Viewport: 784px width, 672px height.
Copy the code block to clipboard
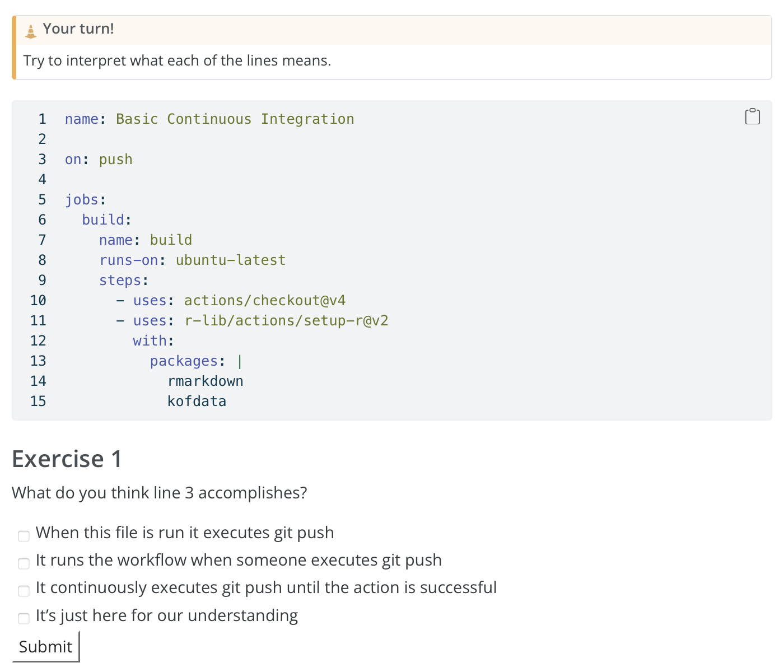coord(752,116)
